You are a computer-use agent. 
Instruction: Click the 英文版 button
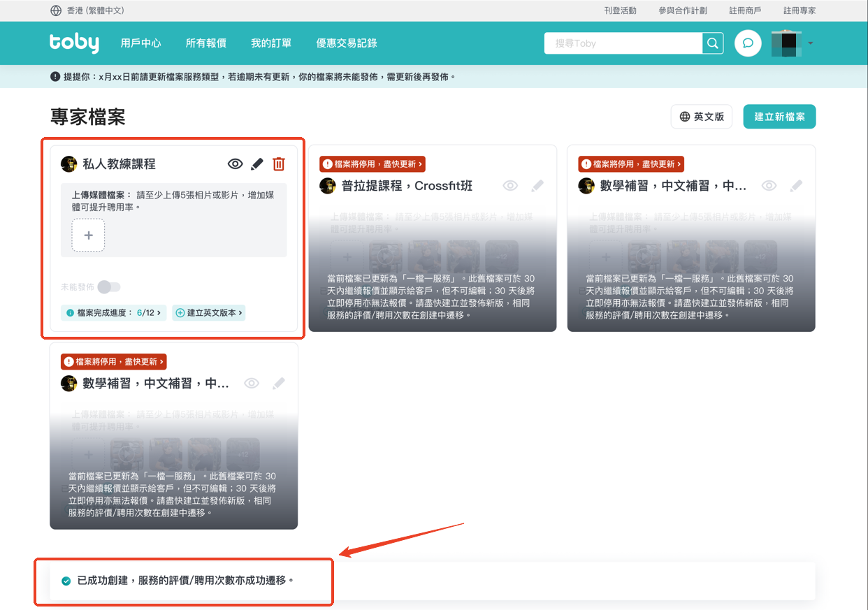(x=702, y=117)
